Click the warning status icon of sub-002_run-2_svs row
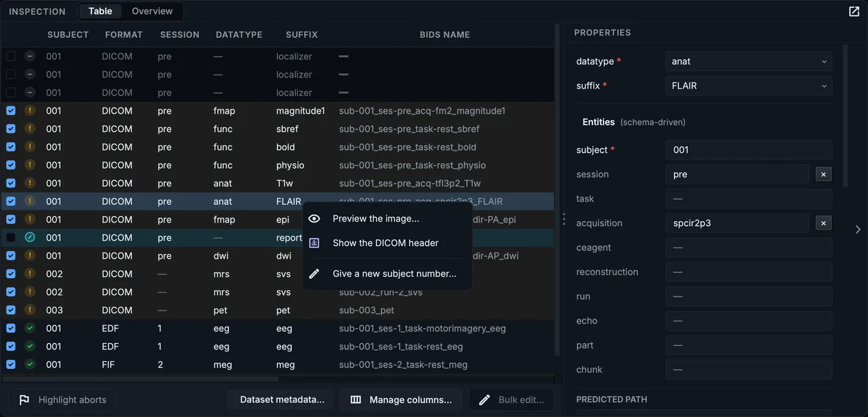Viewport: 868px width, 417px height. 30,292
